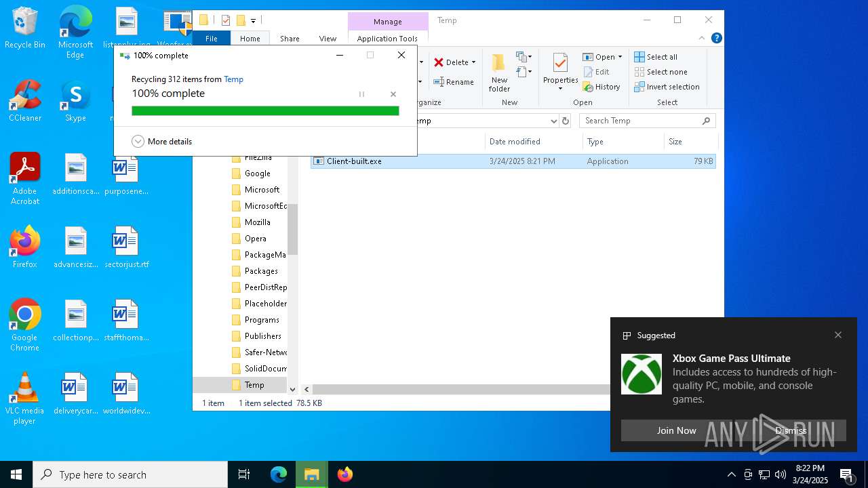Expand the Open dropdown arrow in ribbon
Image resolution: width=868 pixels, height=488 pixels.
[620, 57]
